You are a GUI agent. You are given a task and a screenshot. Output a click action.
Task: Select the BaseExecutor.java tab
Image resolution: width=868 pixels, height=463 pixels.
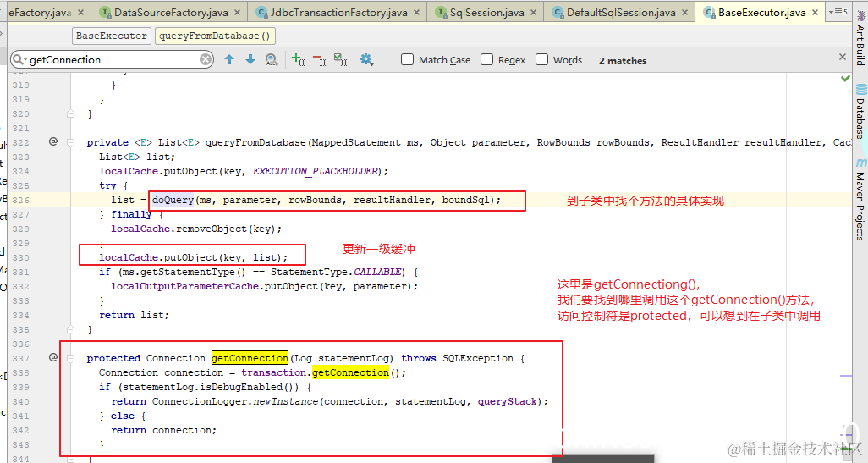761,12
